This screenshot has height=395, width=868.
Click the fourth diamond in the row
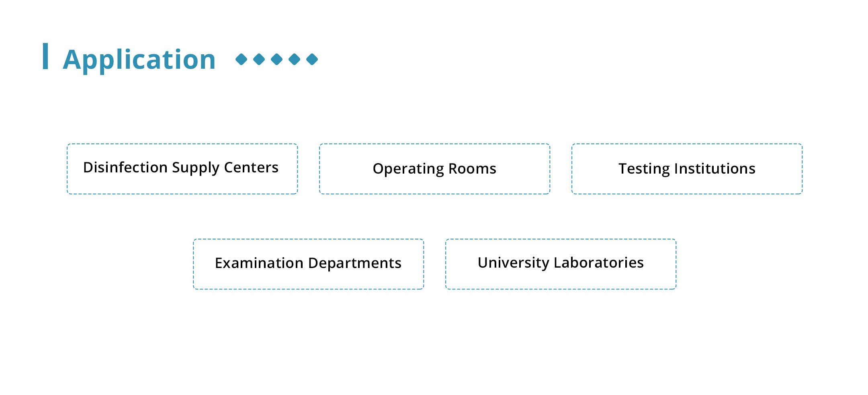pos(295,59)
